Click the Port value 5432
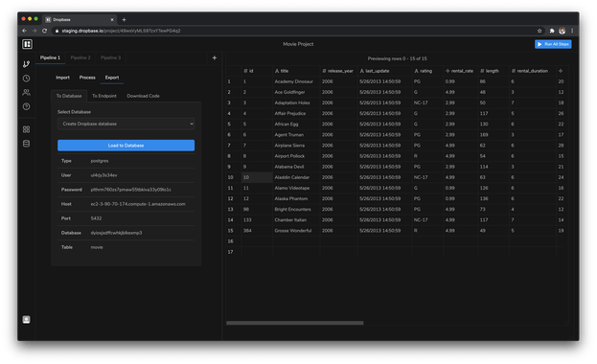The width and height of the screenshot is (597, 364). [96, 218]
